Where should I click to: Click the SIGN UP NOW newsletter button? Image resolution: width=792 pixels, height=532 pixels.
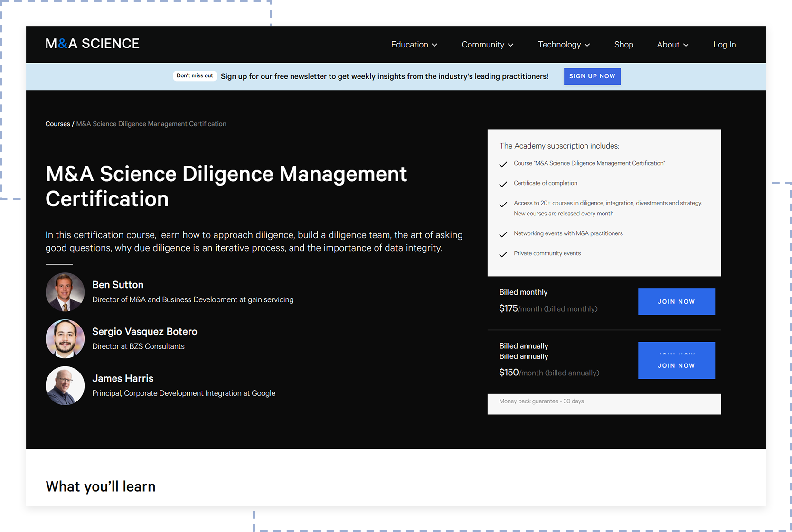(592, 76)
